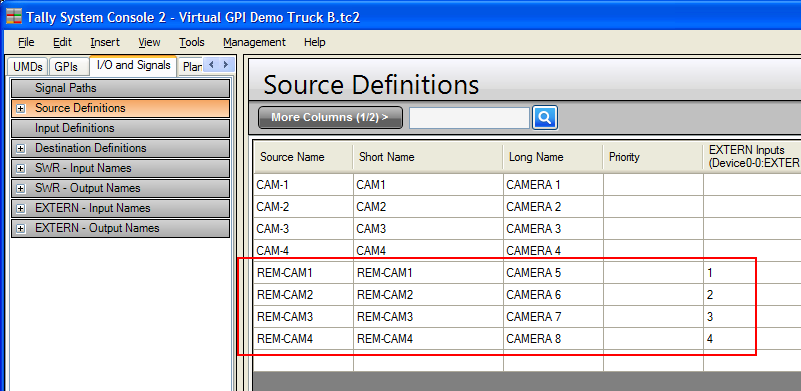Select the CAM-3 source name cell

[x=303, y=229]
